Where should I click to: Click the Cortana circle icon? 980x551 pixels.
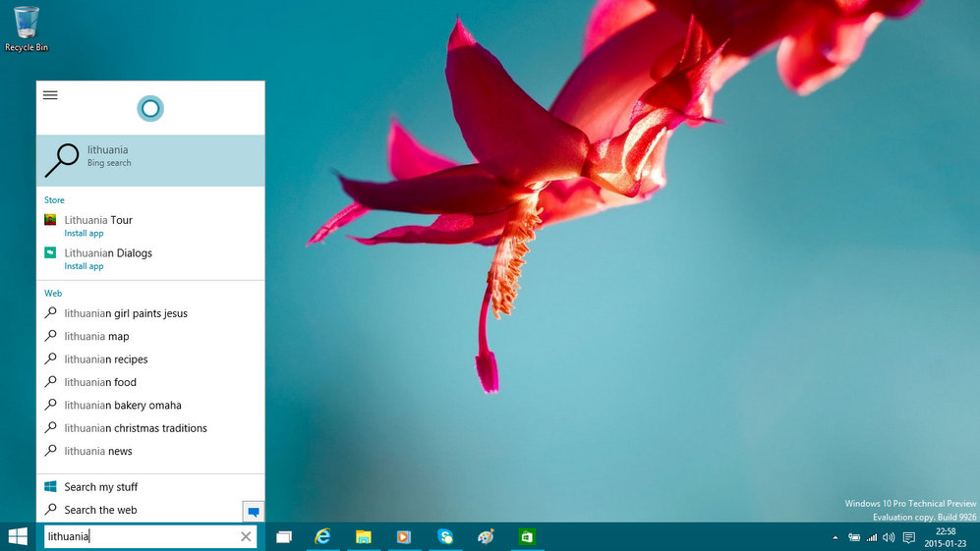coord(150,108)
